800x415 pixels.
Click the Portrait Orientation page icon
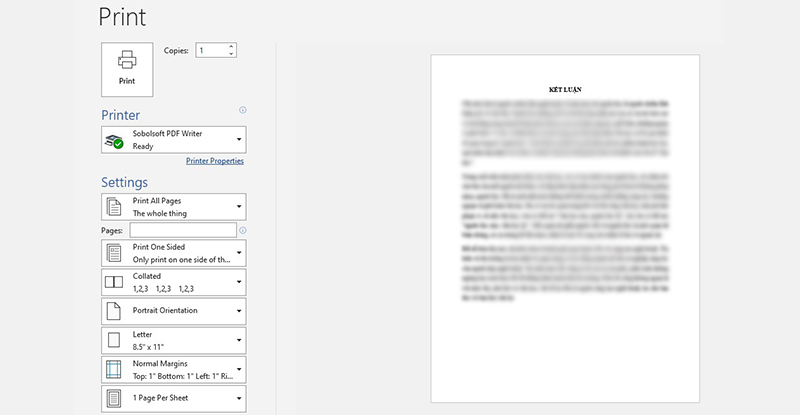(x=115, y=311)
